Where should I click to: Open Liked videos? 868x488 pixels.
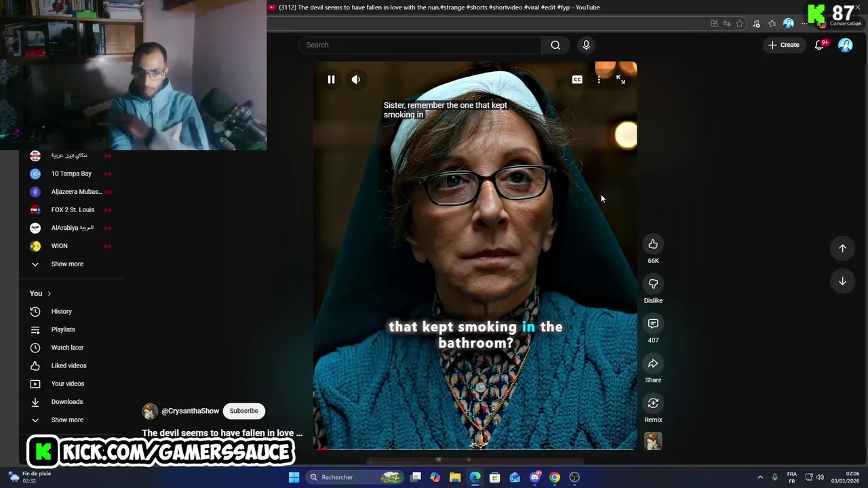click(x=68, y=365)
